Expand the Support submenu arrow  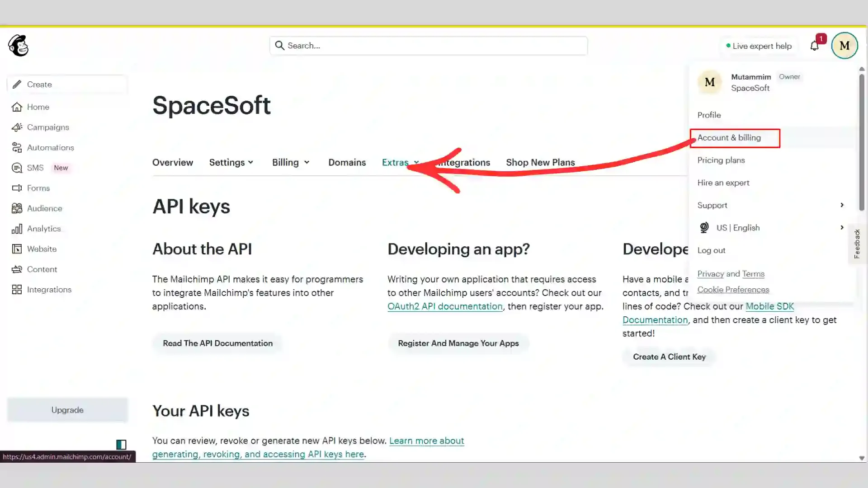pos(842,205)
